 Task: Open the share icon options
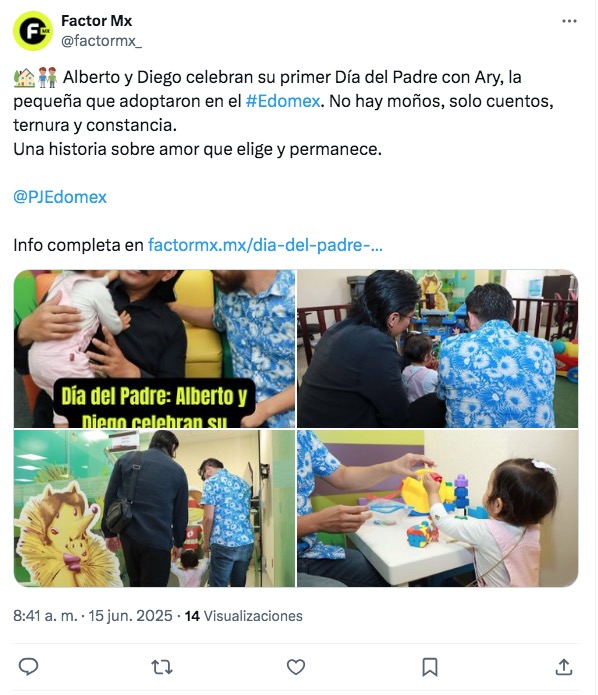[563, 667]
